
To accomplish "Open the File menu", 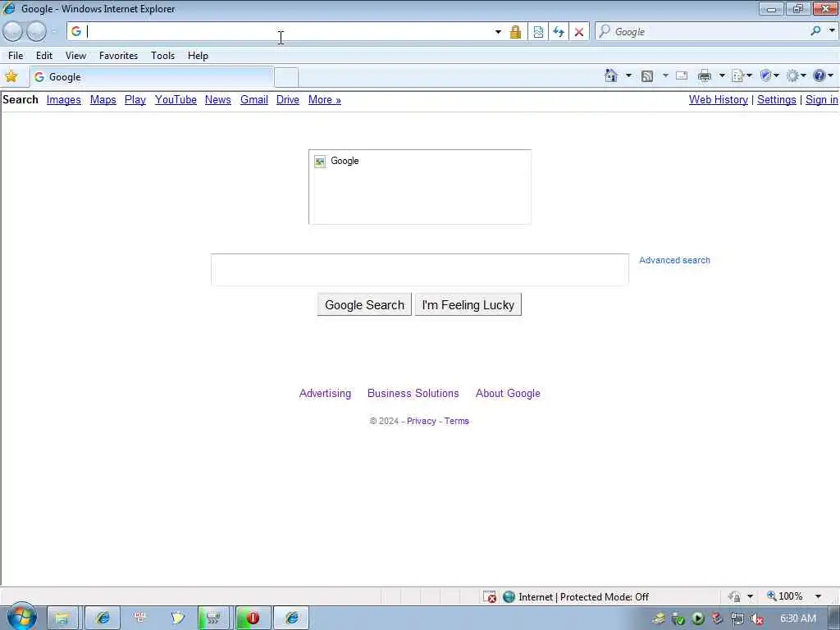I will pos(16,56).
